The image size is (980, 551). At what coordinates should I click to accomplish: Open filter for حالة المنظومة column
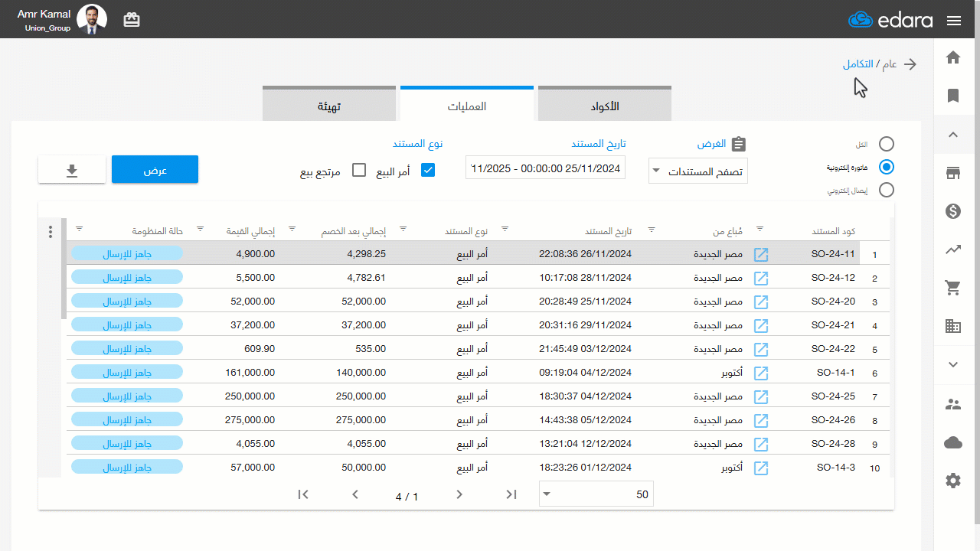click(x=80, y=229)
